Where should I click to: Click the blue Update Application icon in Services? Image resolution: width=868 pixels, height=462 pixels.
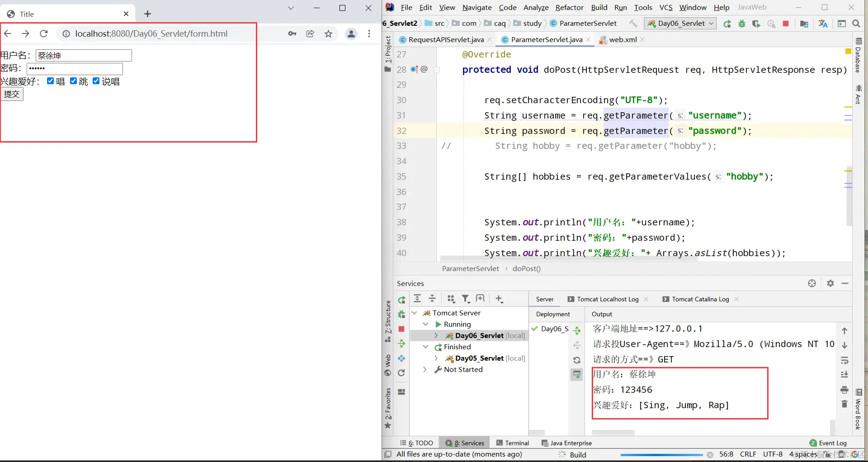coord(401,358)
